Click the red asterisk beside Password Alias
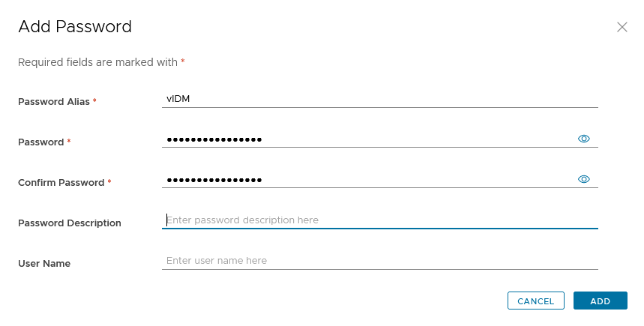Viewport: 644px width, 326px height. point(94,101)
